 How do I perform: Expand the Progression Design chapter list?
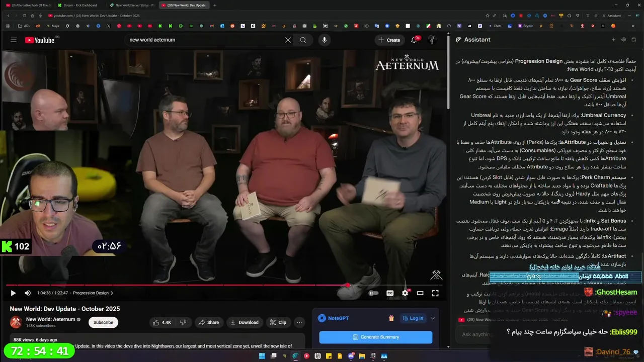93,293
